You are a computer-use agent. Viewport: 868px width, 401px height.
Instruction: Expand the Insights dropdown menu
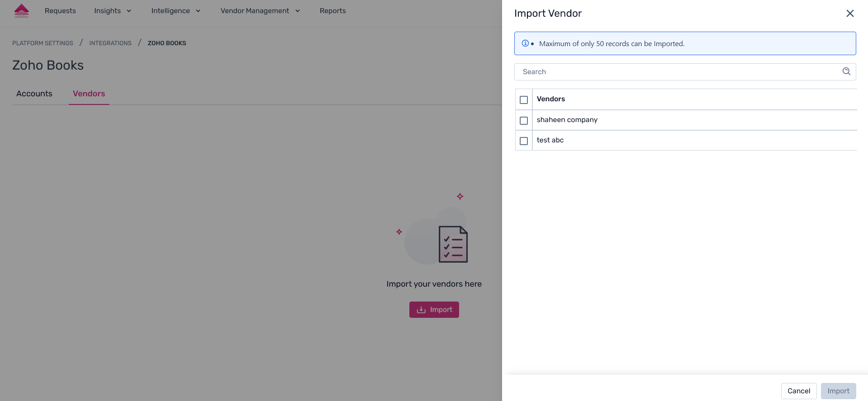(113, 11)
